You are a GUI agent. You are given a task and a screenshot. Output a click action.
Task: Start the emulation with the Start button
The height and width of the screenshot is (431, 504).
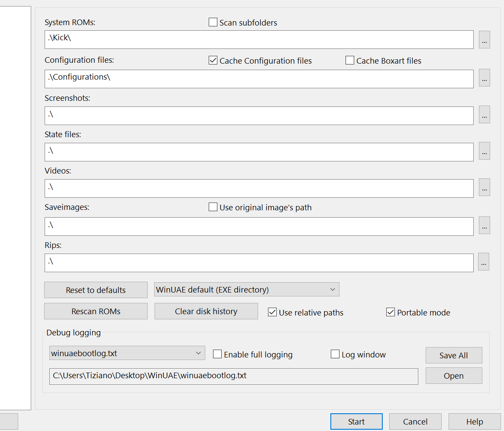coord(356,421)
